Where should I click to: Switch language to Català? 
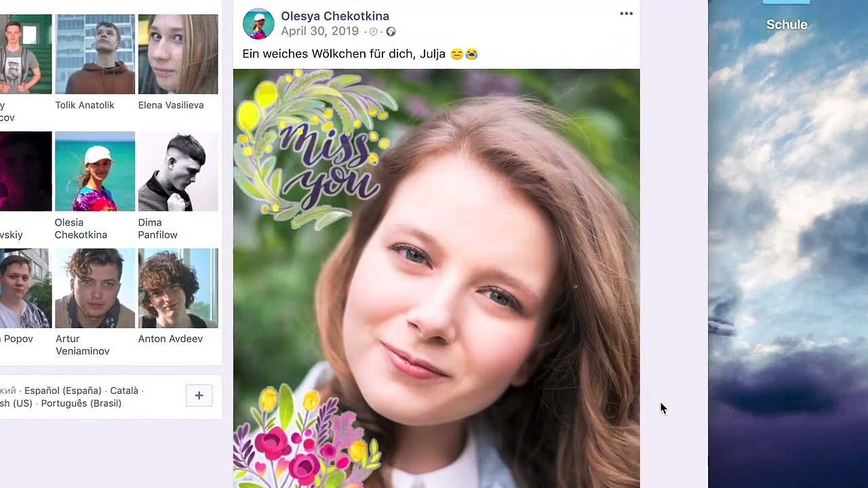(124, 390)
